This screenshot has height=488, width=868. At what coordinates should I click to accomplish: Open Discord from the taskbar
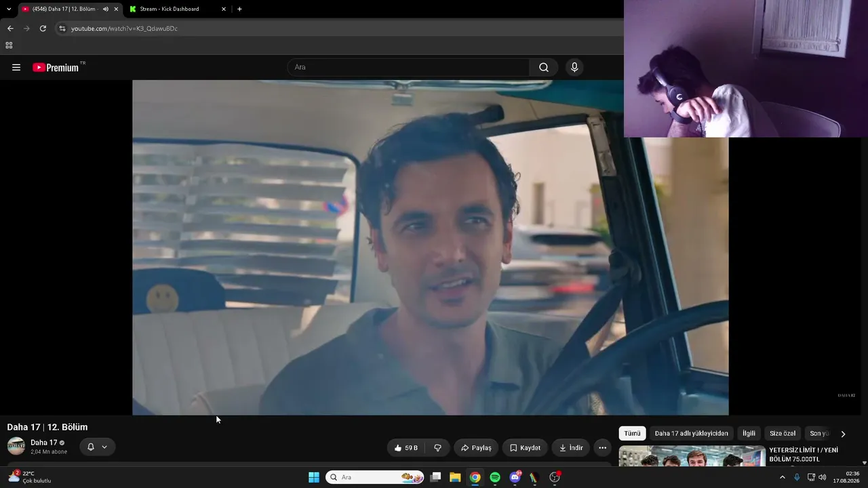tap(515, 477)
